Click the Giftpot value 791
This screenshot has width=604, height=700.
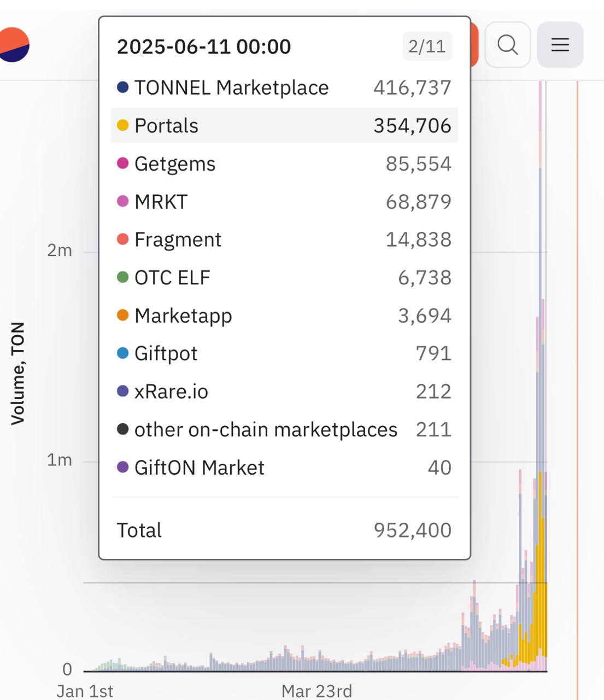[434, 353]
